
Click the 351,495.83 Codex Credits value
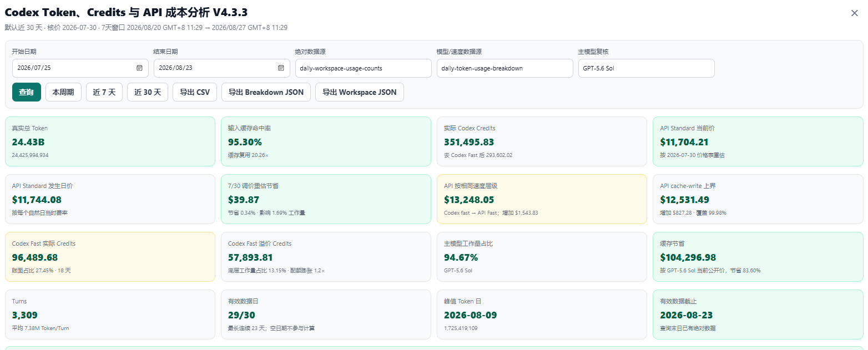(x=469, y=142)
